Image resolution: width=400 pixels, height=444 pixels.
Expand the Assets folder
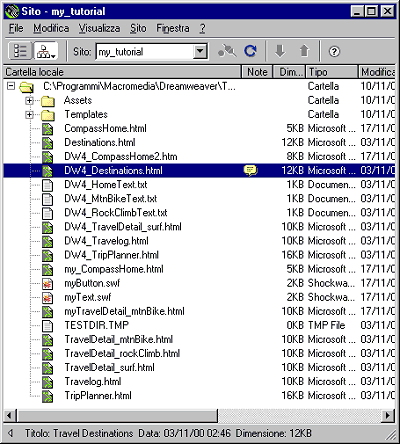click(x=29, y=100)
